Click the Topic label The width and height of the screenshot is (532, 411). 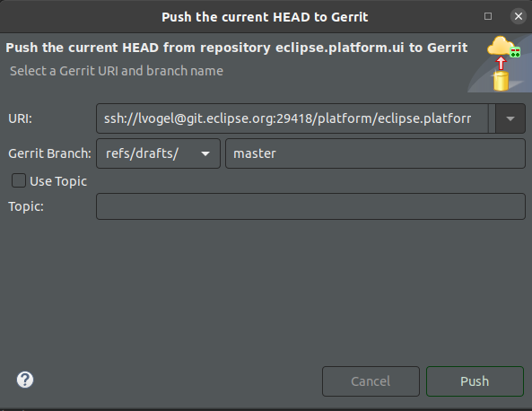point(26,206)
